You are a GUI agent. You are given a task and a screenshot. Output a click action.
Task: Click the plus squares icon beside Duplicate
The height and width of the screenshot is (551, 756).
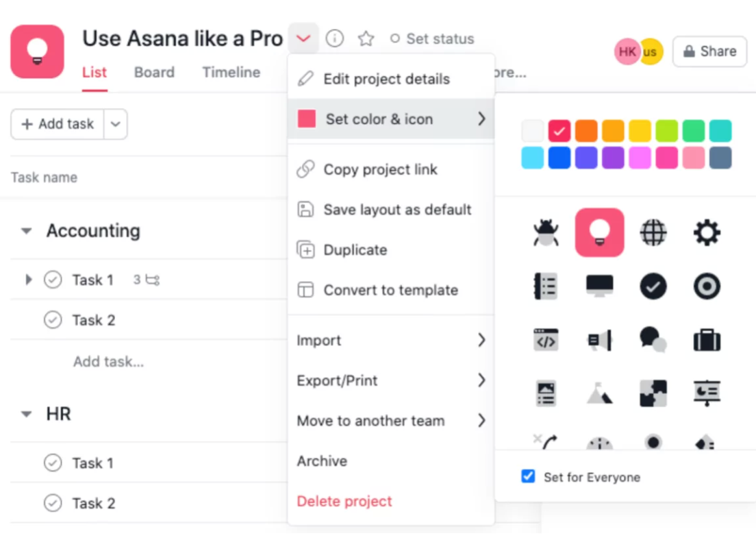305,249
